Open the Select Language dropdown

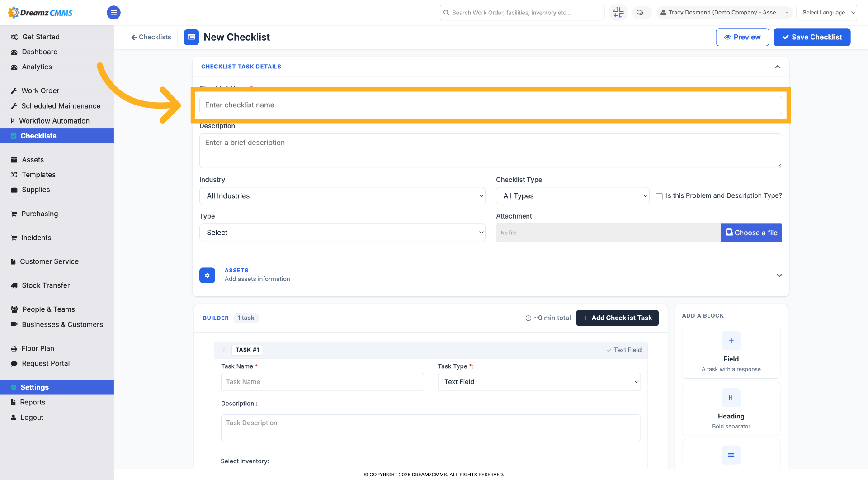826,13
